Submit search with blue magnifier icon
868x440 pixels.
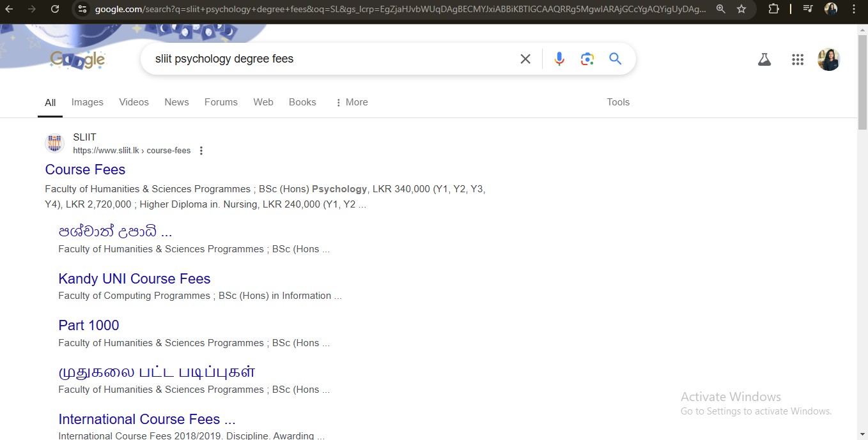click(x=616, y=59)
